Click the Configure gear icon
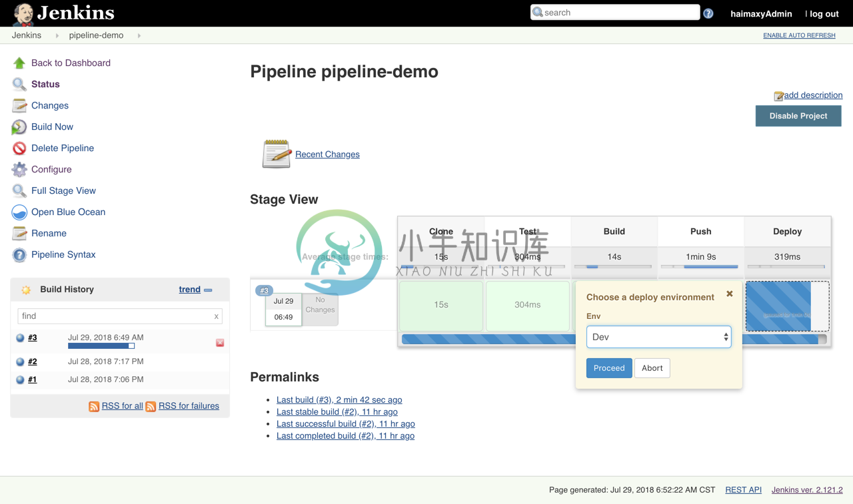The height and width of the screenshot is (504, 853). coord(19,170)
